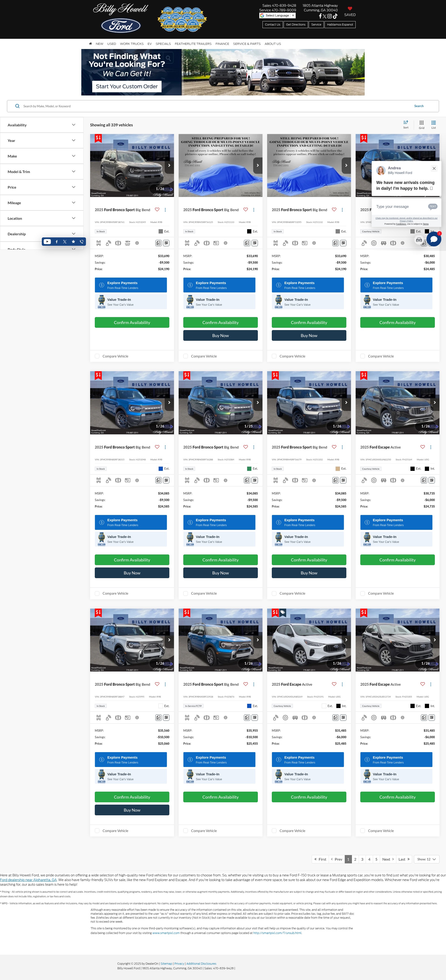This screenshot has height=980, width=446.
Task: Go to results page 3
Action: (362, 859)
